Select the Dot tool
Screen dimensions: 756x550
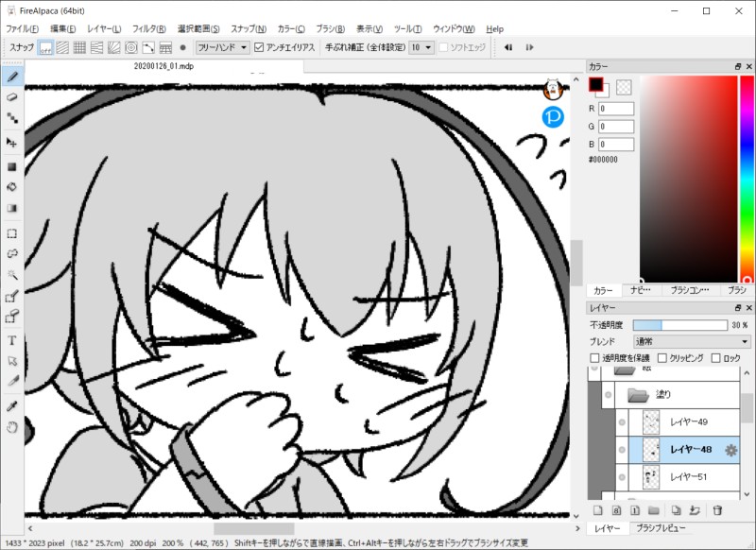tap(12, 117)
